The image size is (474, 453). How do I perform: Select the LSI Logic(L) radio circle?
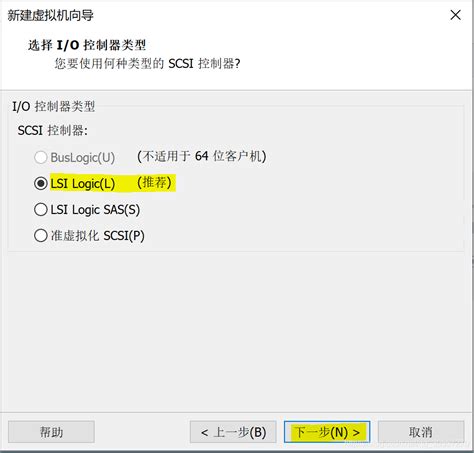(x=41, y=183)
